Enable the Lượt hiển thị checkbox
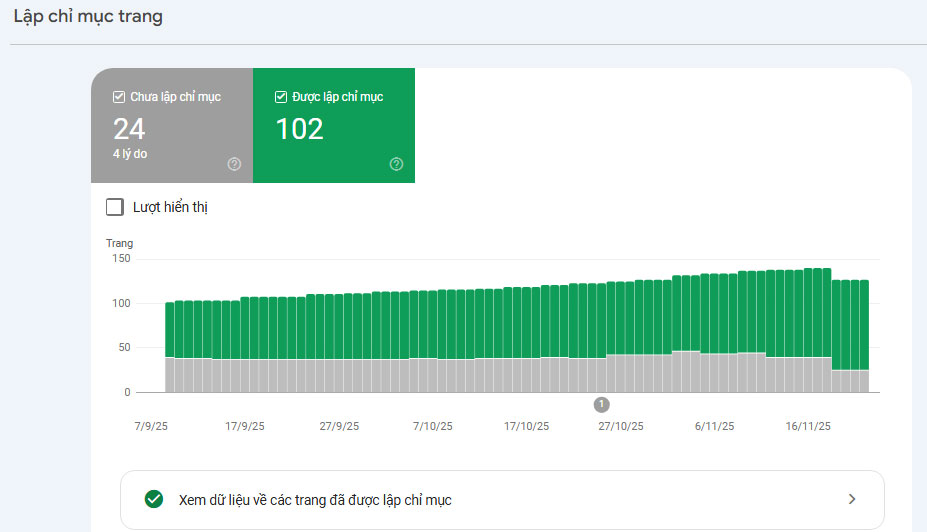 click(x=115, y=207)
